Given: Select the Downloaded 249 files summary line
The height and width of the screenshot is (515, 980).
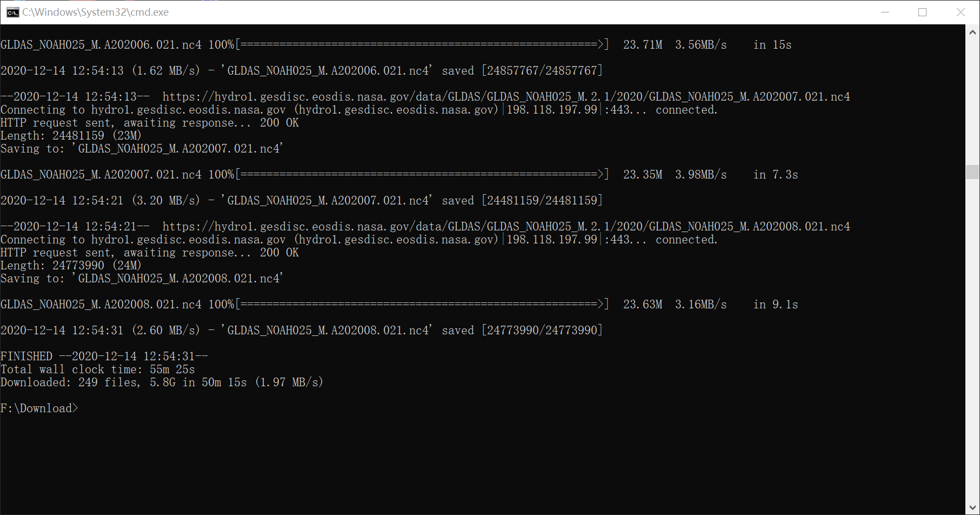Looking at the screenshot, I should tap(162, 382).
